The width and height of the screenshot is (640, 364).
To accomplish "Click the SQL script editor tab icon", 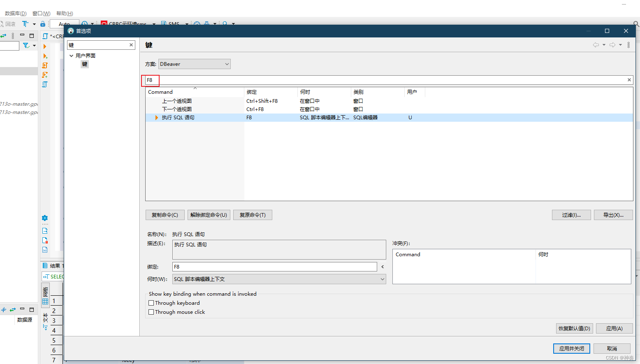I will (x=45, y=36).
